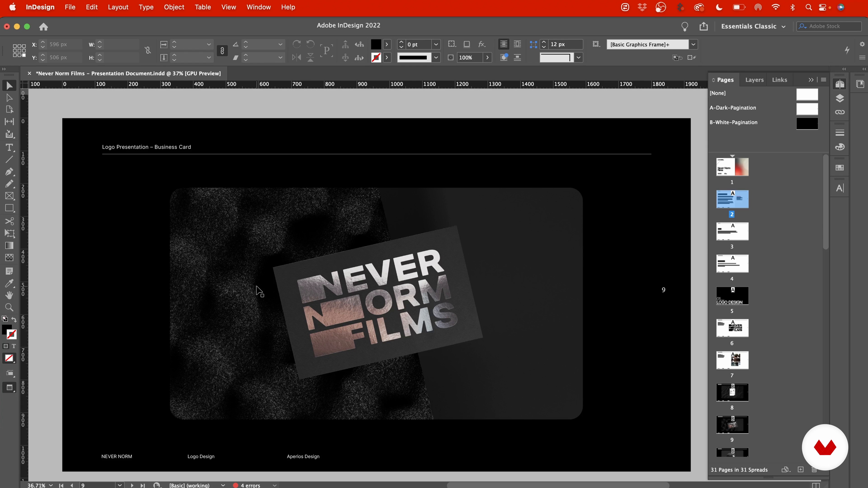This screenshot has height=488, width=868.
Task: Toggle the screen mode button
Action: coord(9,388)
